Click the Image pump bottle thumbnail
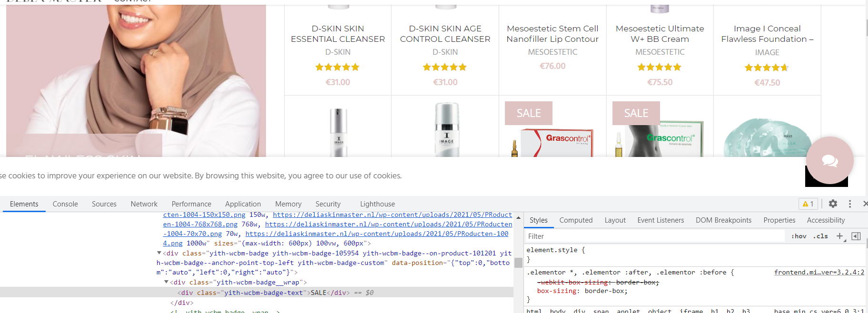The width and height of the screenshot is (868, 313). click(446, 129)
